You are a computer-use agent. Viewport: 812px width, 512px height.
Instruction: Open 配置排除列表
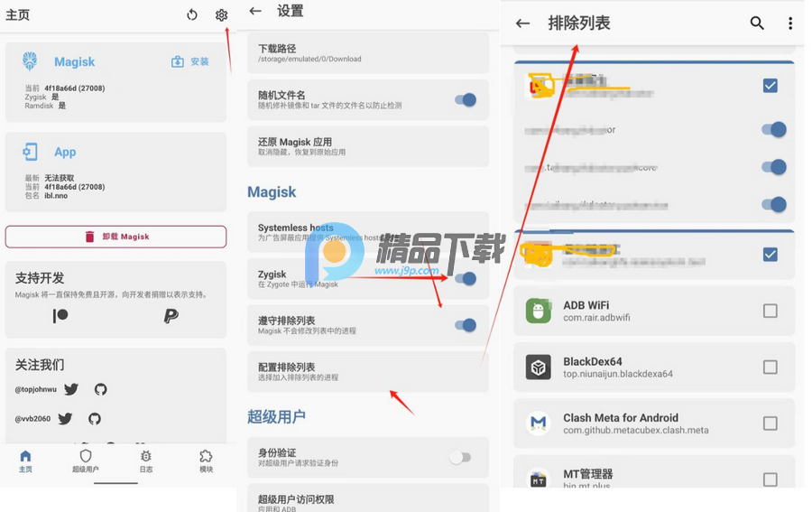[368, 371]
